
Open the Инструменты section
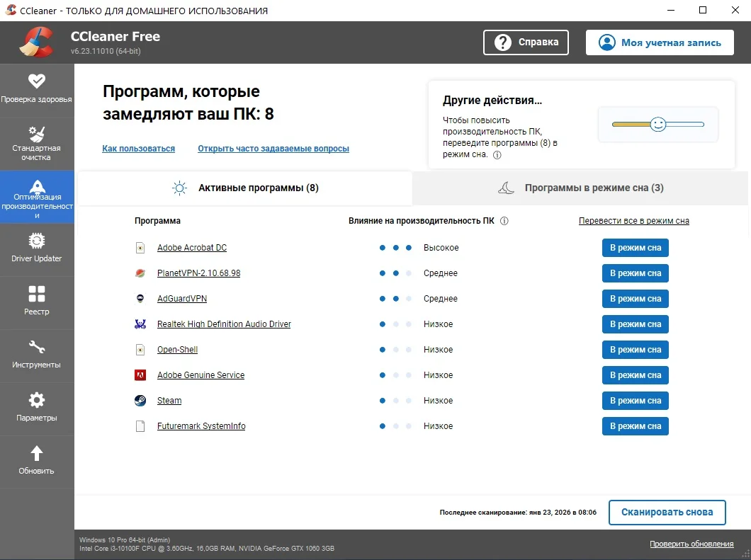(x=37, y=355)
